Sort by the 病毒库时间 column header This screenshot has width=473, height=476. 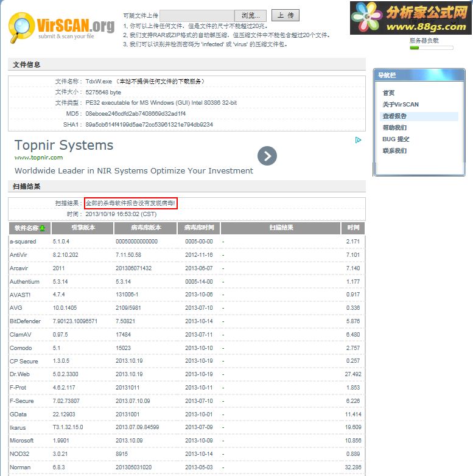[x=199, y=228]
